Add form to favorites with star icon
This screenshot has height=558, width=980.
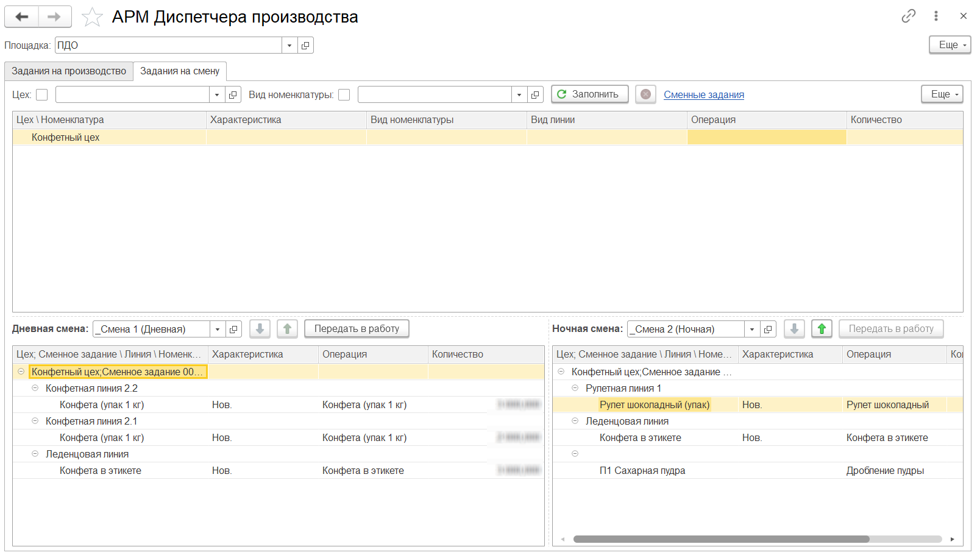coord(92,17)
